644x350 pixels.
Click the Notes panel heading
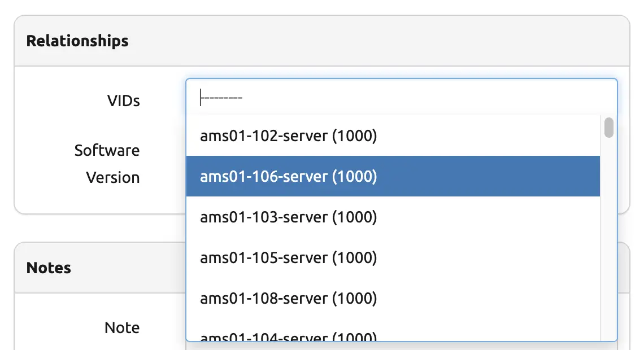coord(49,268)
